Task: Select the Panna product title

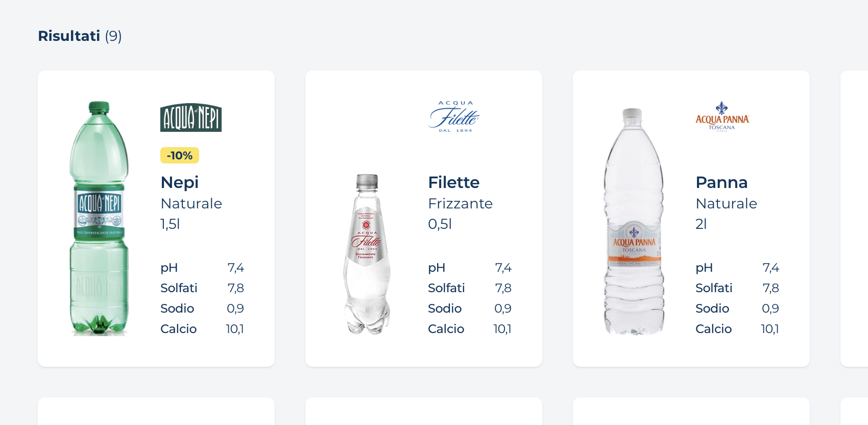Action: coord(721,182)
